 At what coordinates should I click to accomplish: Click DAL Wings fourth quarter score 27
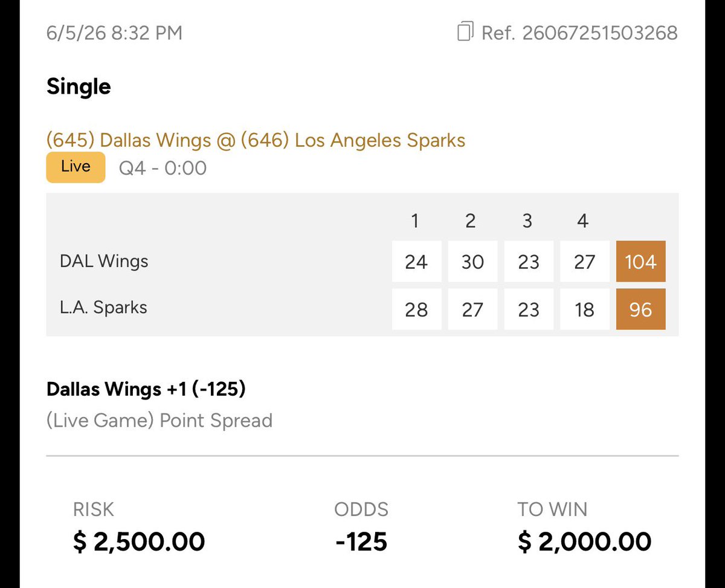coord(584,262)
